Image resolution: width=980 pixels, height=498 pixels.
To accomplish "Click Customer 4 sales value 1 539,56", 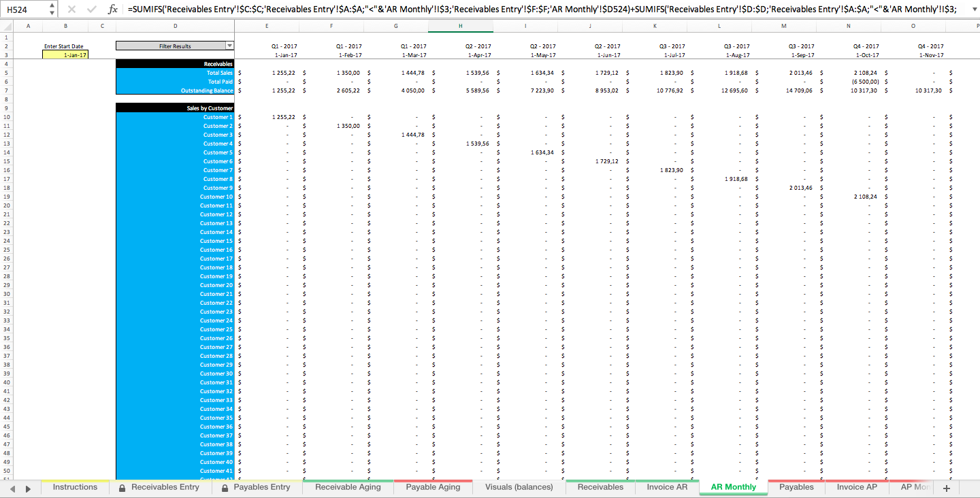I will 477,144.
